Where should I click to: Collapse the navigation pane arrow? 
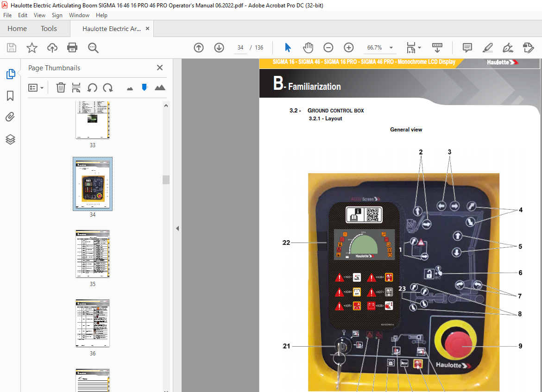tap(177, 228)
